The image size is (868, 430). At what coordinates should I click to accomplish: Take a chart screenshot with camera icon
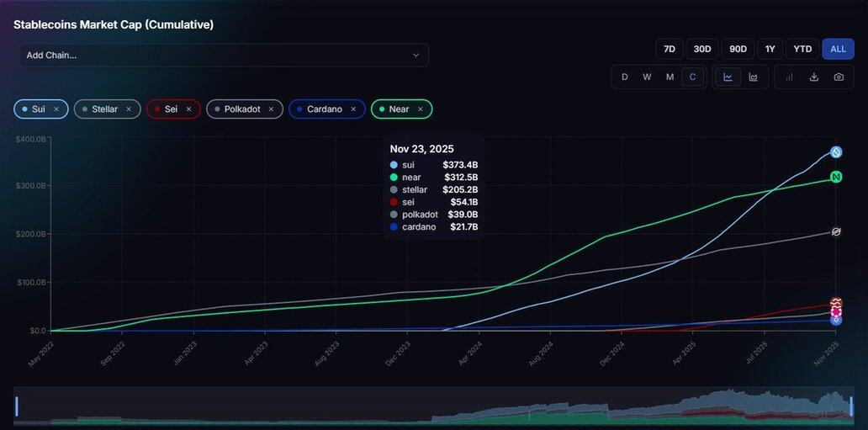[839, 77]
